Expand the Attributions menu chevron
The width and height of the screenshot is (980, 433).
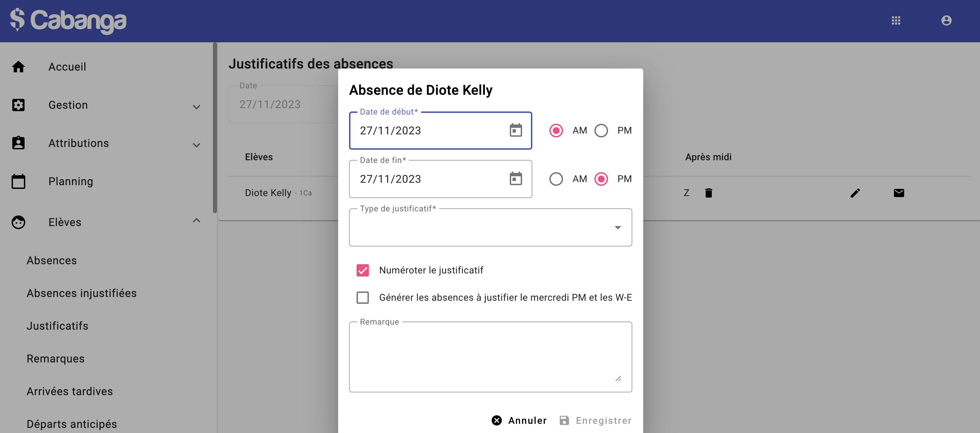pyautogui.click(x=196, y=145)
